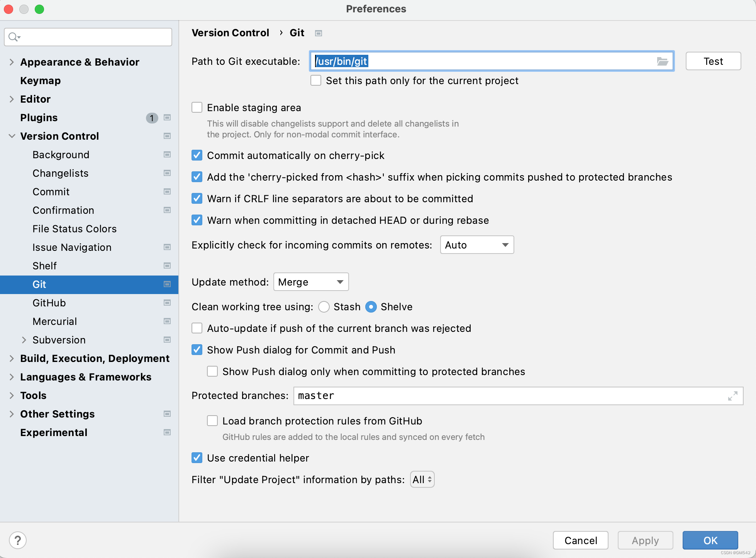
Task: Select the Git settings tree item
Action: click(x=89, y=284)
